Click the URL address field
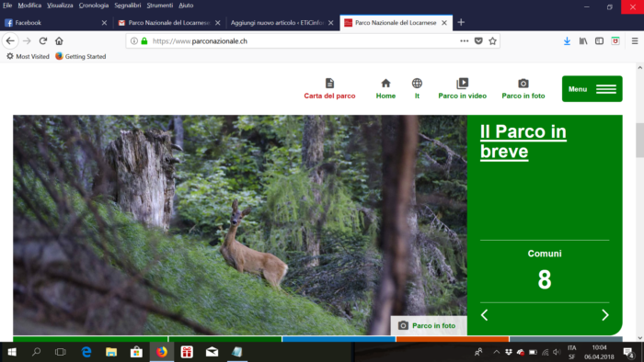Screen dimensions: 644x362 (x=304, y=40)
